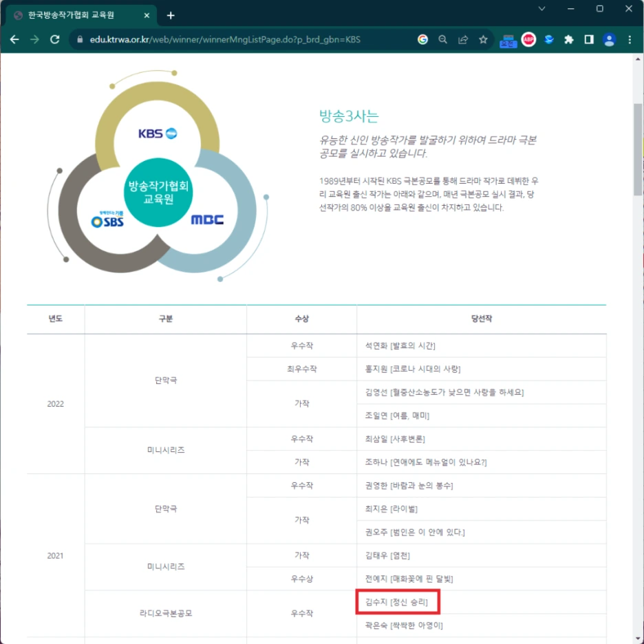The height and width of the screenshot is (644, 644).
Task: Go forward to the next page
Action: [34, 39]
